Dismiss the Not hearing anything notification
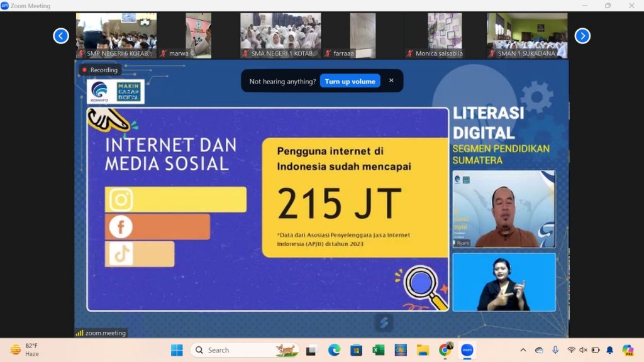644x362 pixels. point(391,80)
